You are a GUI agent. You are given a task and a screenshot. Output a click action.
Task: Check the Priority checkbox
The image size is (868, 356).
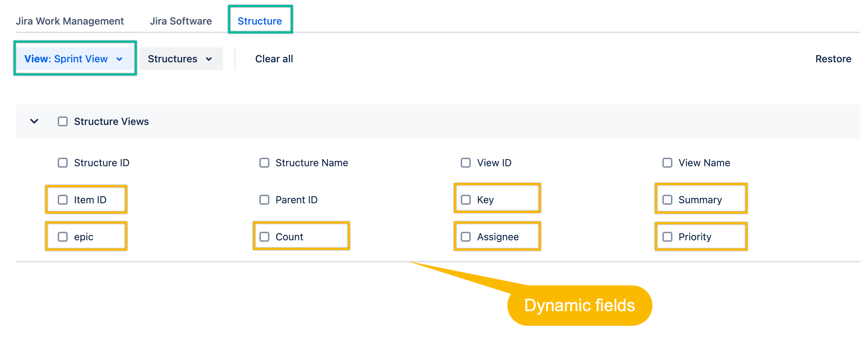(x=667, y=236)
